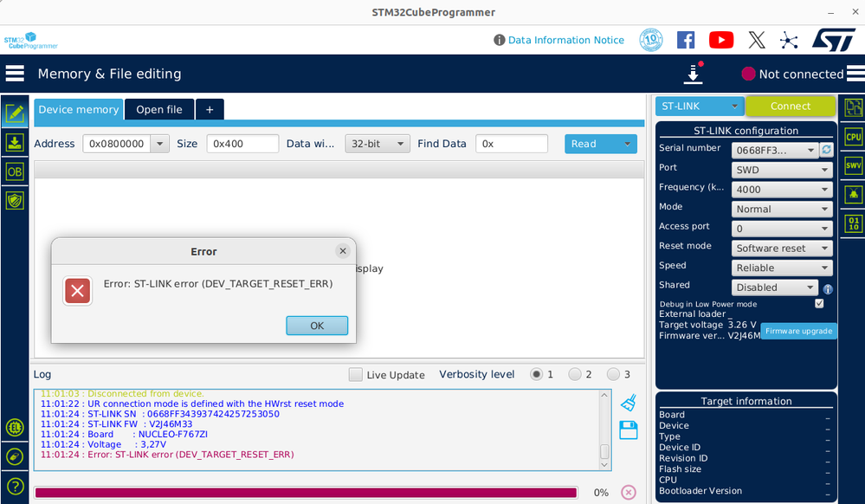Click the log scrollbar up arrow
This screenshot has width=865, height=504.
604,395
